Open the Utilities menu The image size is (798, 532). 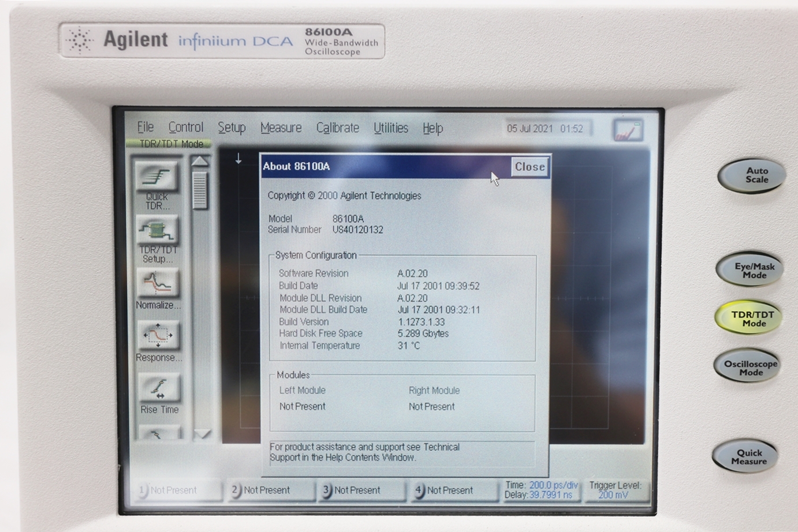[391, 128]
